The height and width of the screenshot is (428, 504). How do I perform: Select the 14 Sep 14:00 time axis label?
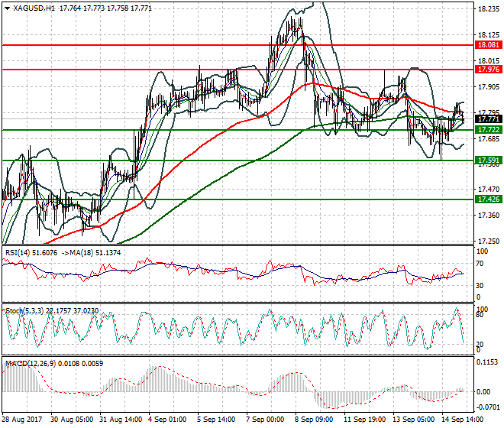tap(463, 420)
